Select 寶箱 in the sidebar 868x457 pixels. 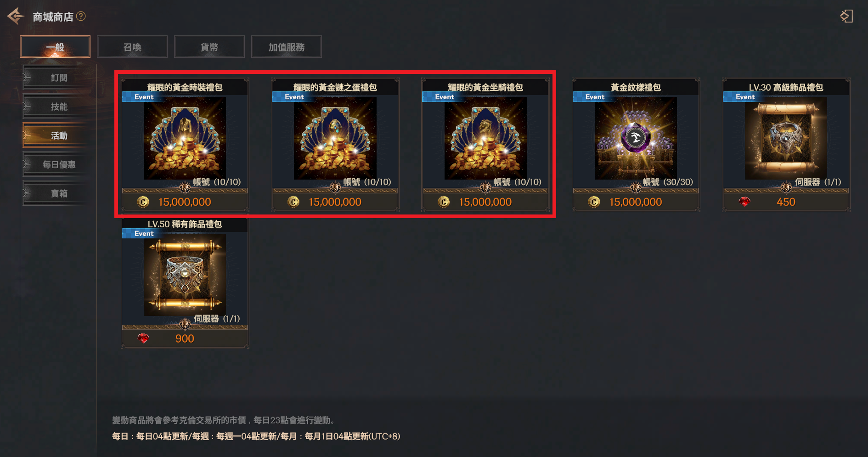59,193
